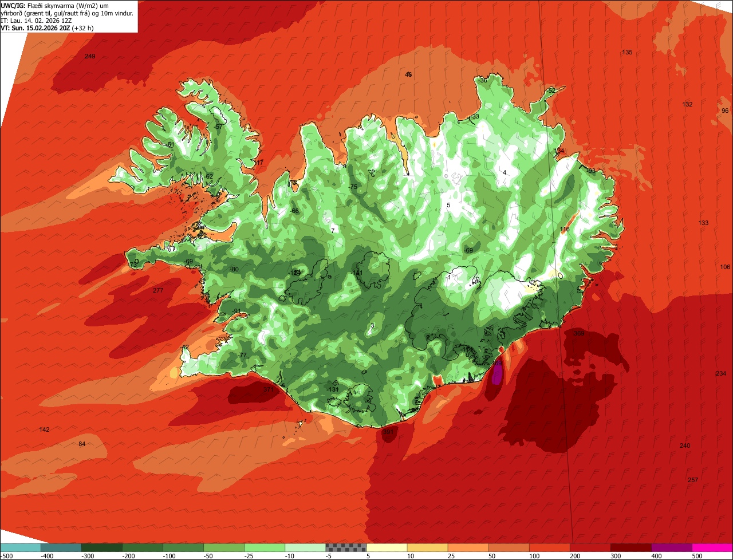Click the map value -131

pyautogui.click(x=333, y=389)
